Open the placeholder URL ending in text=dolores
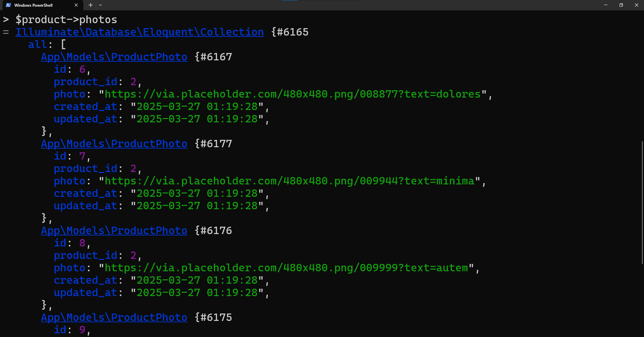The height and width of the screenshot is (337, 644). 293,94
